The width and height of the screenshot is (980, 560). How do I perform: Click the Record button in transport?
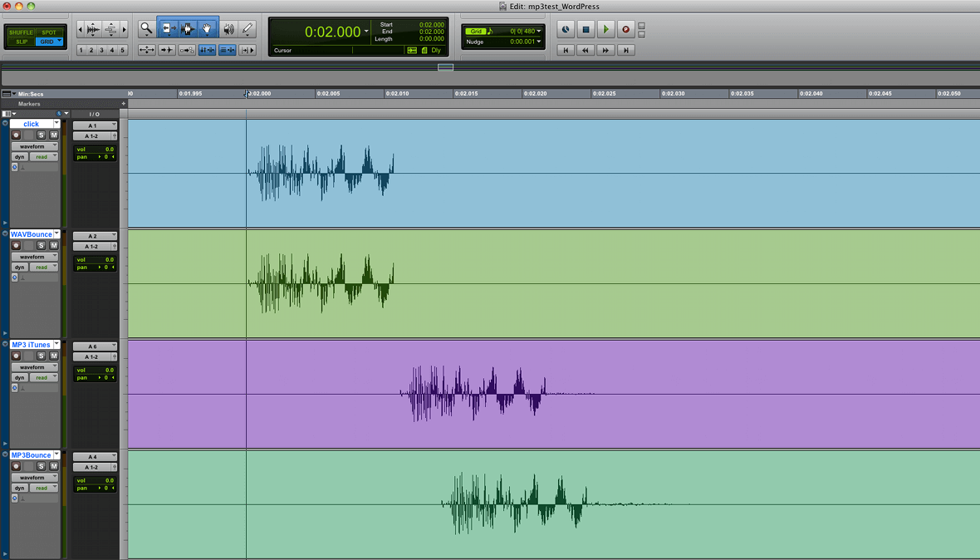[x=626, y=30]
